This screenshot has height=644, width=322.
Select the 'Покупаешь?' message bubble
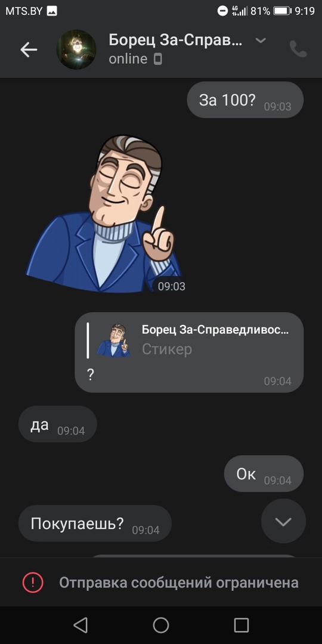pyautogui.click(x=95, y=524)
